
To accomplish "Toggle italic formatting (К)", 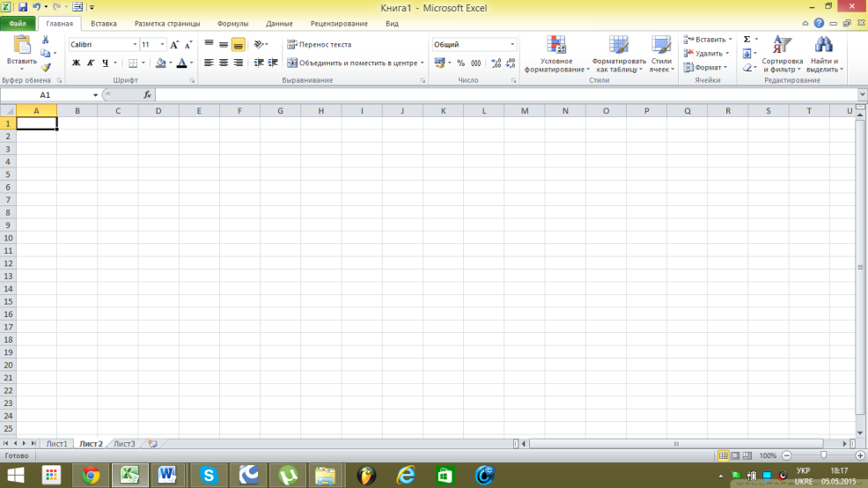I will 90,63.
